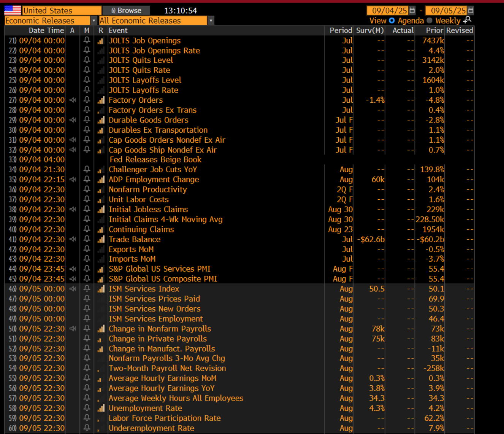
Task: Sort by the Date Time column header
Action: pos(46,30)
